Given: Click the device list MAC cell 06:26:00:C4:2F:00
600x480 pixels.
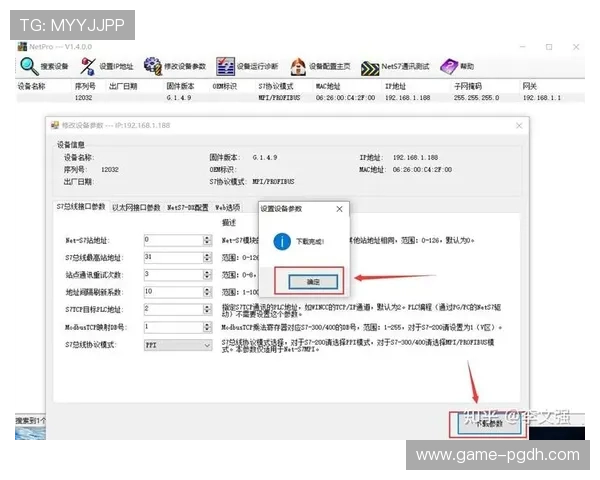Looking at the screenshot, I should 345,98.
